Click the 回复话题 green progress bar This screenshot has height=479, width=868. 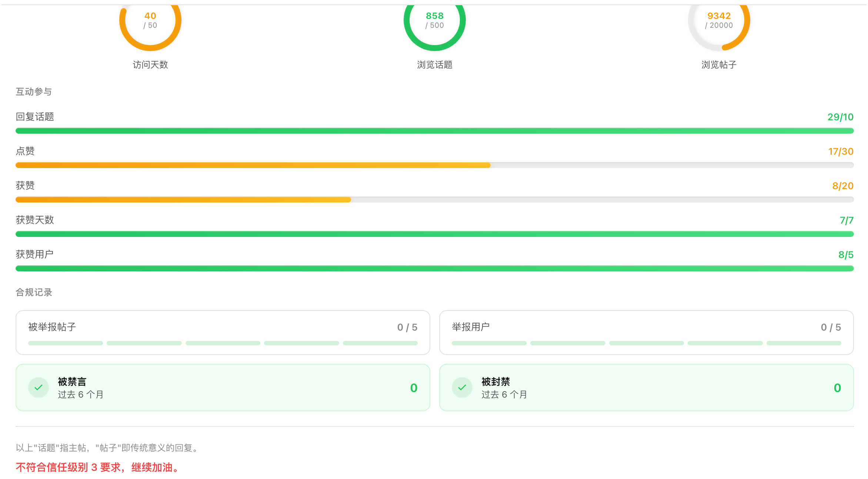(435, 131)
